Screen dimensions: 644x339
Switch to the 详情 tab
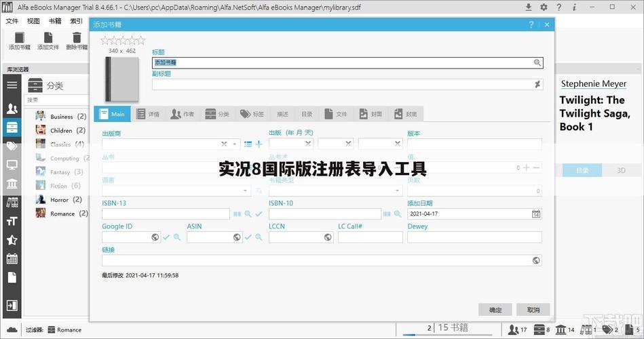148,114
